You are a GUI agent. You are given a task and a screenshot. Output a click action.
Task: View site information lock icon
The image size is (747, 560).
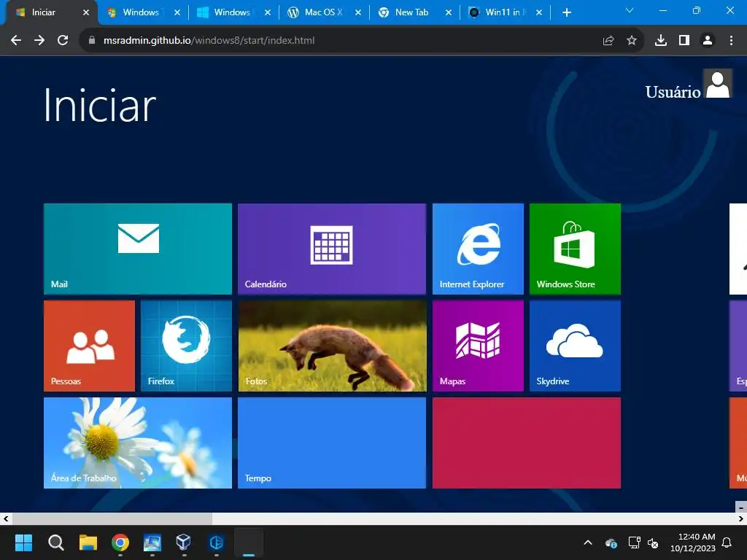[92, 41]
